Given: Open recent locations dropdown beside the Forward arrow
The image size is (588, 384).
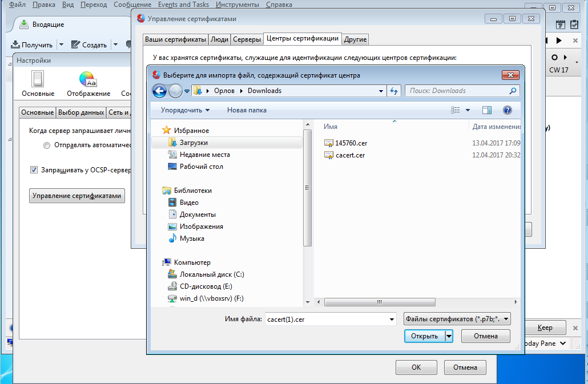Looking at the screenshot, I should 187,91.
